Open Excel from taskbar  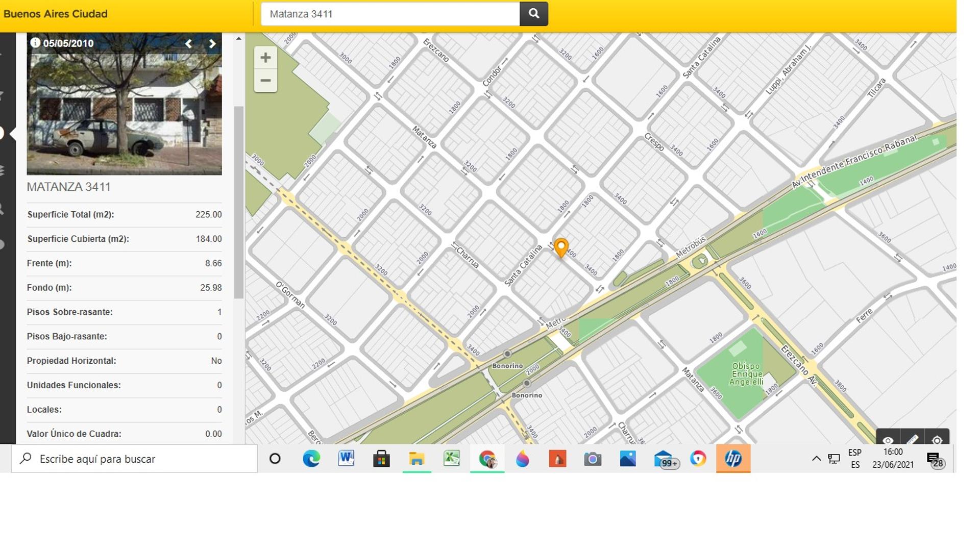(452, 459)
